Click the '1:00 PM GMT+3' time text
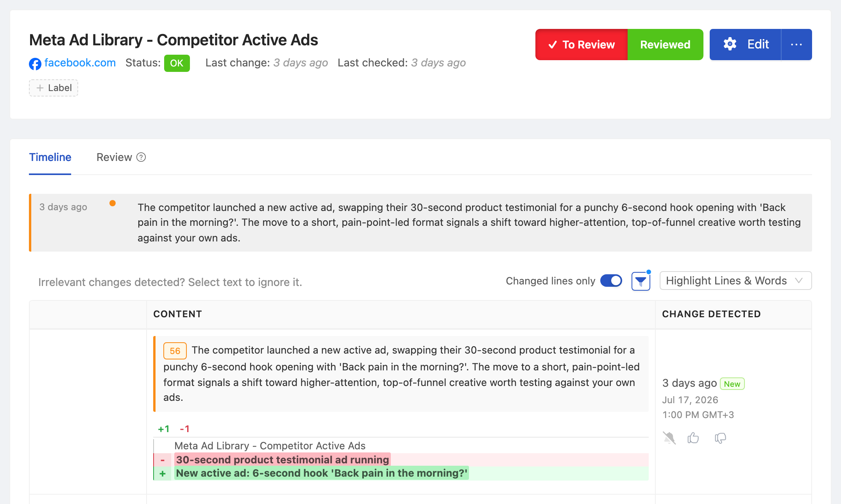841x504 pixels. [698, 415]
